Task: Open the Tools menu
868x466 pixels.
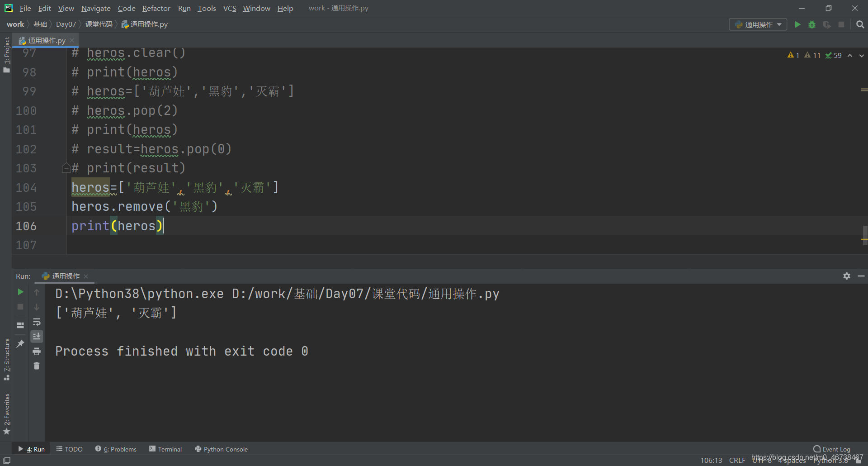Action: [x=207, y=8]
